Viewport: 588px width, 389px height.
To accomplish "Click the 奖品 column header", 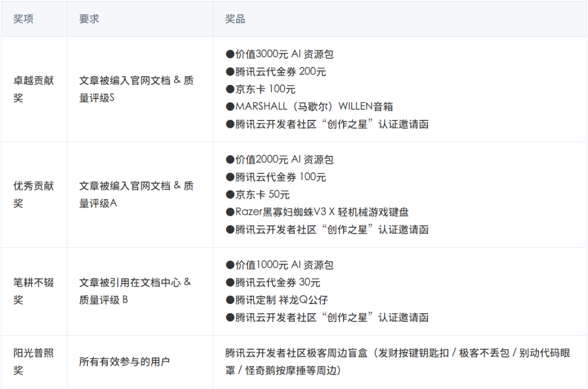I will (x=235, y=19).
